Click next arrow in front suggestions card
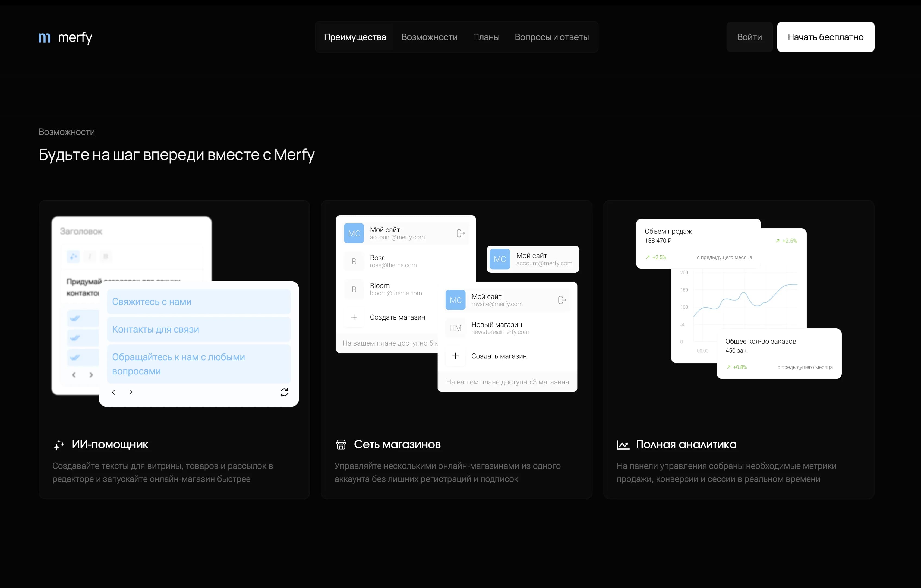 131,392
